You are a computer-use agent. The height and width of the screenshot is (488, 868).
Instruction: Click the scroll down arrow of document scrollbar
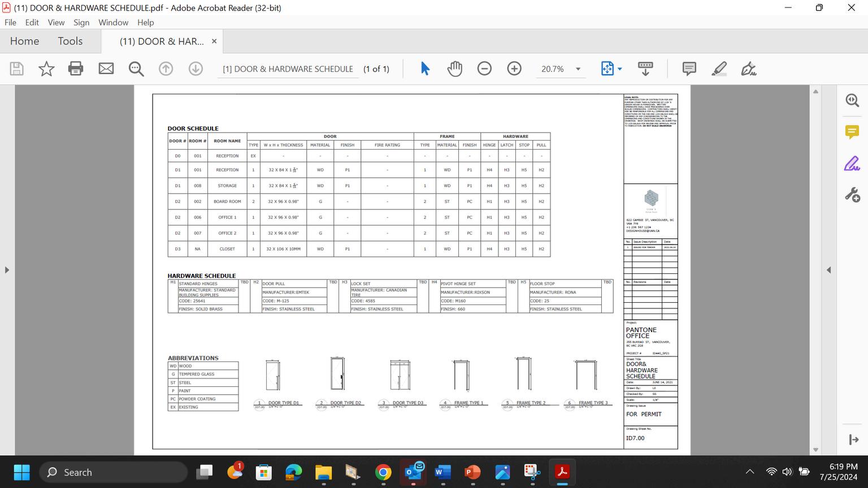click(815, 450)
